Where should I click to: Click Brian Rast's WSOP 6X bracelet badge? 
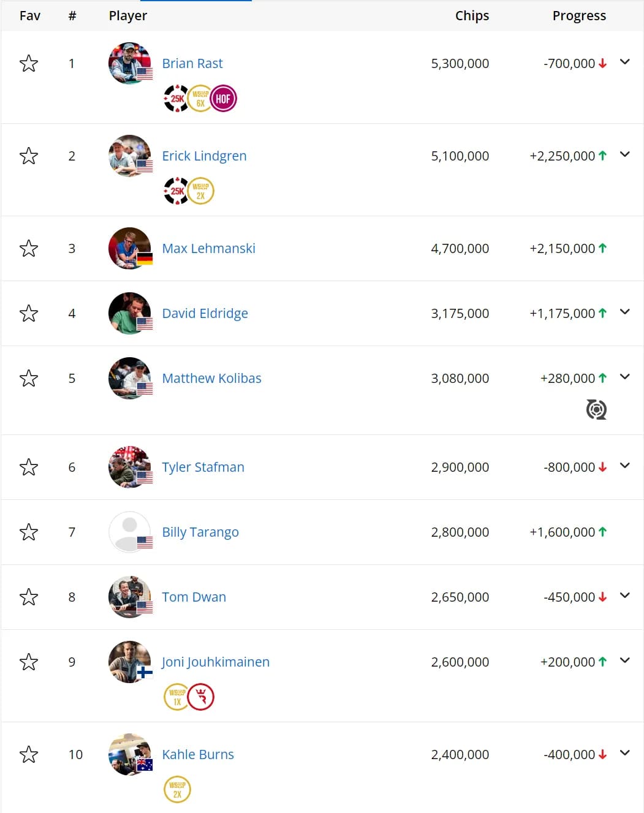pos(200,99)
